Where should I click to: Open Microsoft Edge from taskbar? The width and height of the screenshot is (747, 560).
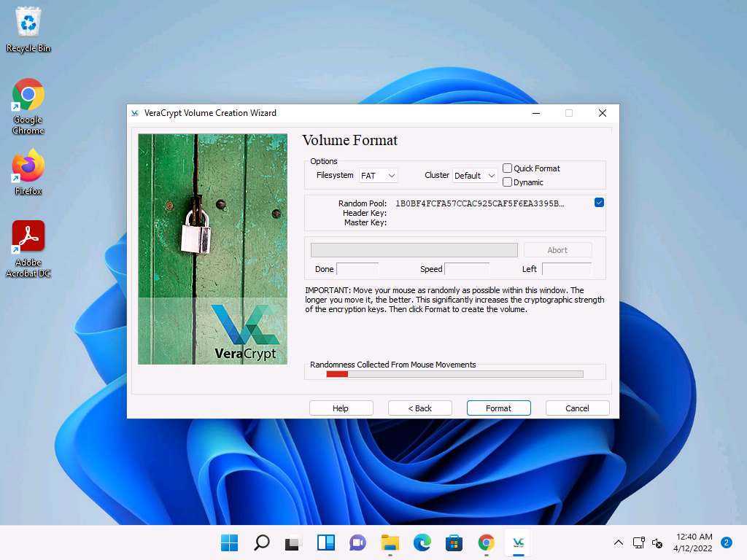[x=422, y=542]
